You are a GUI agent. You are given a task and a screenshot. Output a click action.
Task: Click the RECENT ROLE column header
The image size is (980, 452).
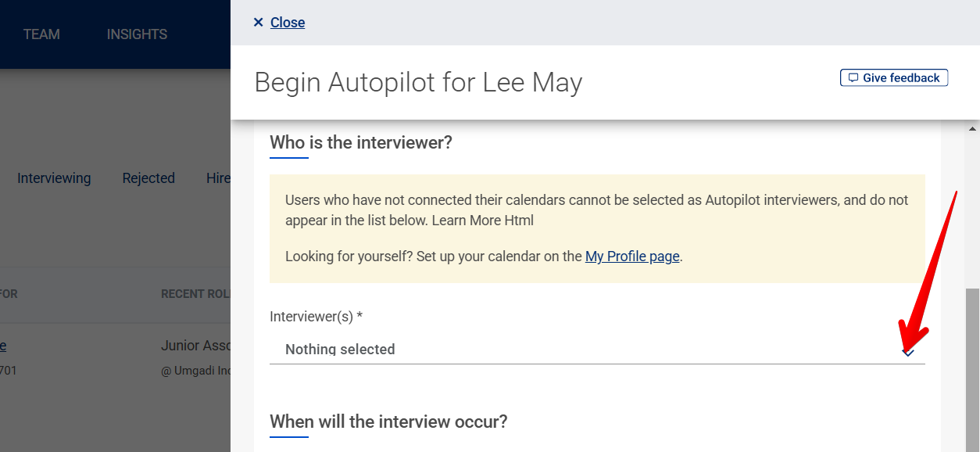click(197, 293)
